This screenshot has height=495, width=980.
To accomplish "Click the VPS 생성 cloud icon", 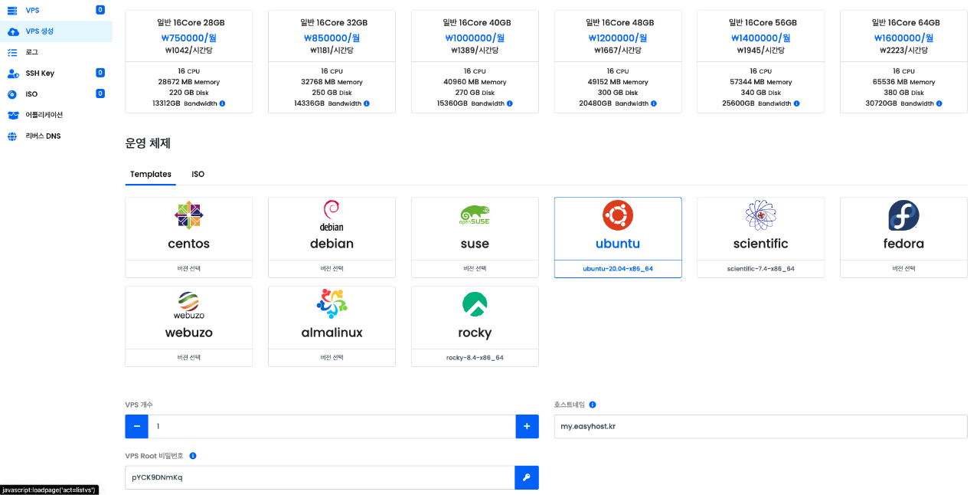I will [12, 31].
